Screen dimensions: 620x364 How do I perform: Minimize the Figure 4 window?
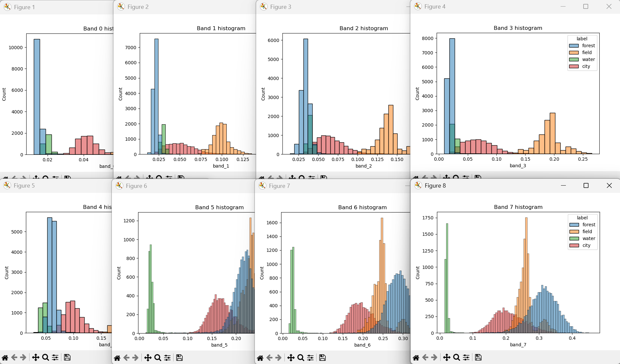563,7
